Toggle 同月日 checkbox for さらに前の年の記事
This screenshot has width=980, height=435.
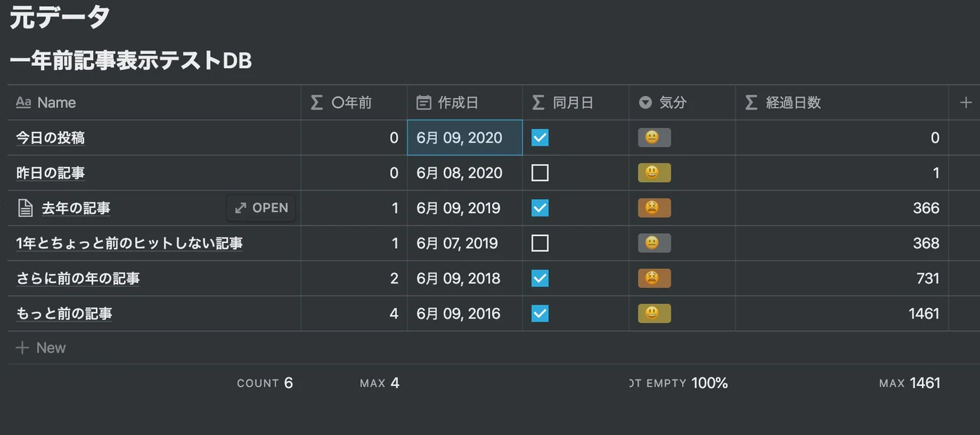540,278
